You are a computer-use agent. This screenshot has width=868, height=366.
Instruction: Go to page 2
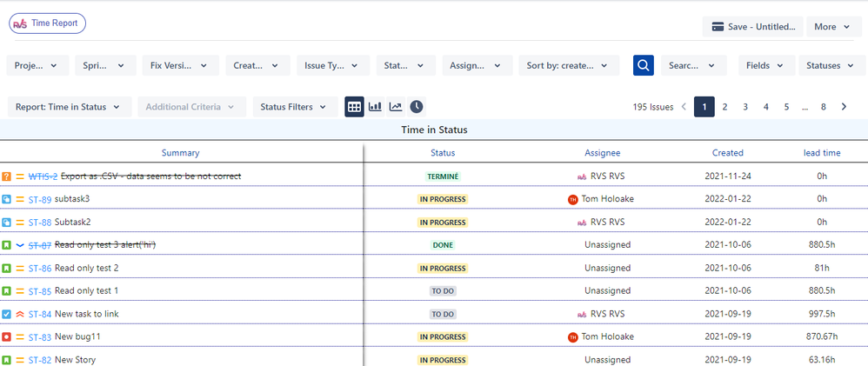pyautogui.click(x=724, y=107)
